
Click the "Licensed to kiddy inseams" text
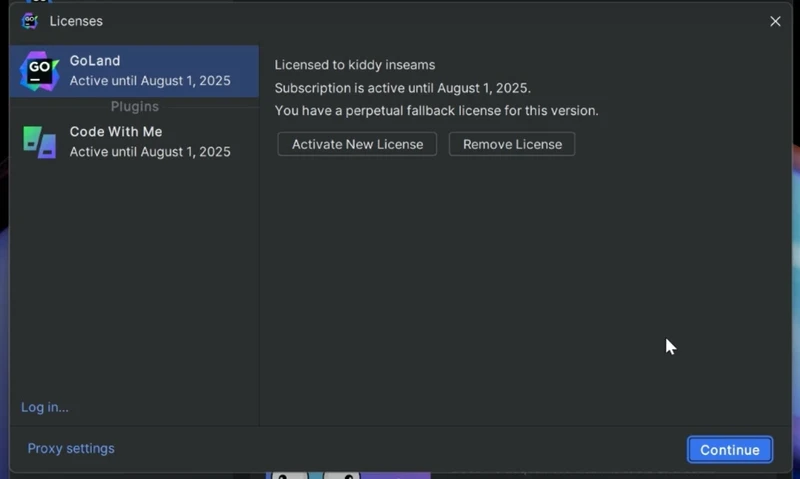pos(355,65)
